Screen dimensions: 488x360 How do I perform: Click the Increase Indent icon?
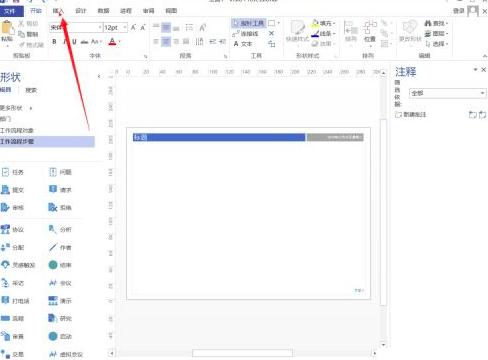pyautogui.click(x=223, y=42)
